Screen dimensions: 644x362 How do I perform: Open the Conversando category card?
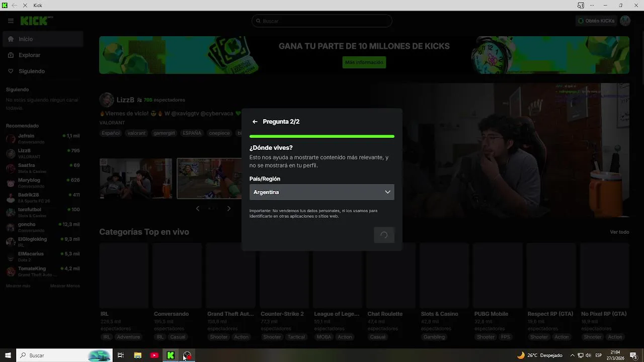177,276
